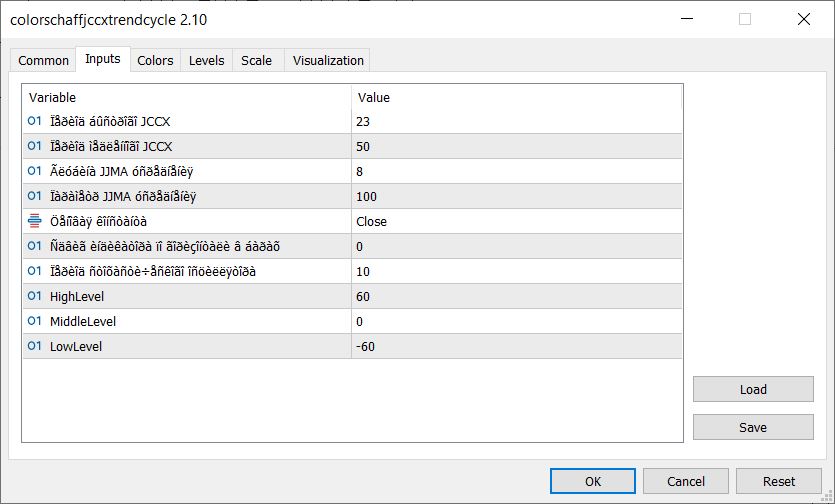Click the price-type icon in the Close row
835x504 pixels.
tap(35, 221)
